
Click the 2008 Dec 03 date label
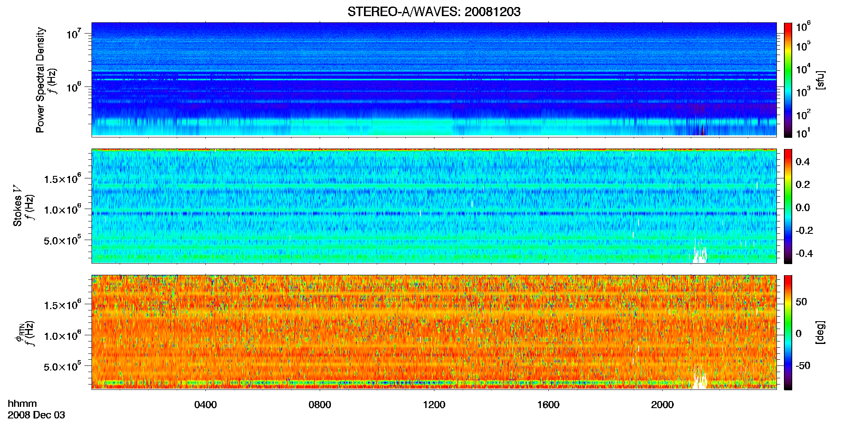point(36,415)
